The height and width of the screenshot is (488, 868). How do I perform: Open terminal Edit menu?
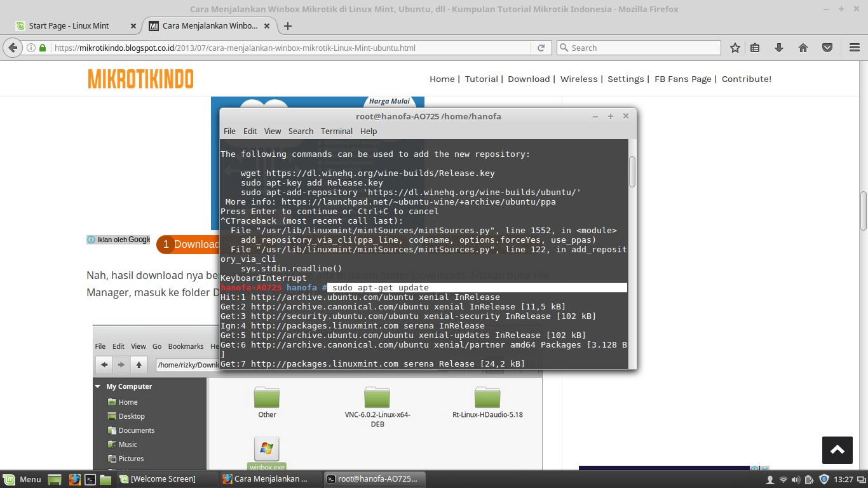click(250, 131)
